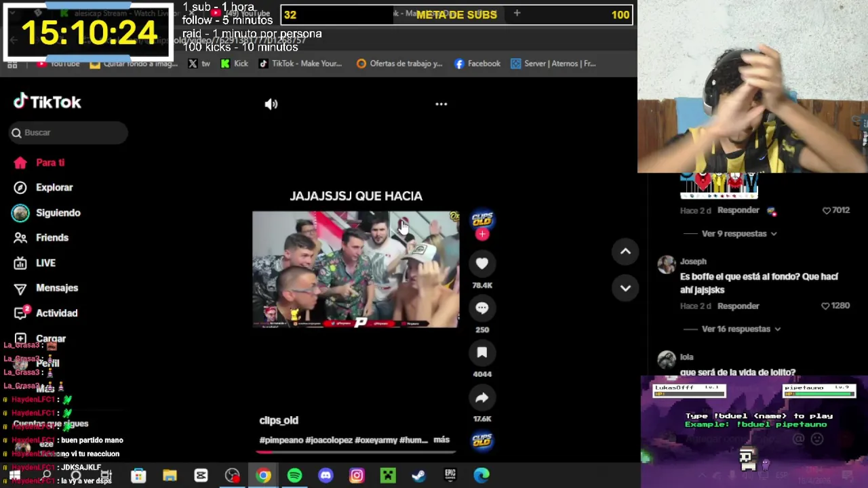
Task: Click the #oxeyarmy hashtag
Action: coord(376,440)
